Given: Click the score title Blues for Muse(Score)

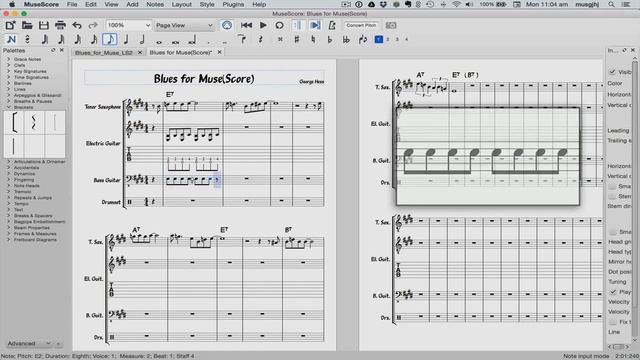Looking at the screenshot, I should (204, 78).
